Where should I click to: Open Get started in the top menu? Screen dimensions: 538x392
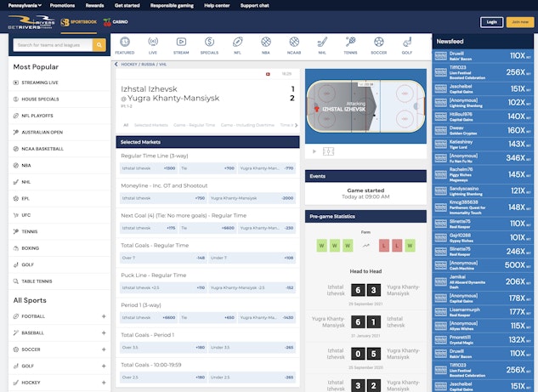click(127, 5)
